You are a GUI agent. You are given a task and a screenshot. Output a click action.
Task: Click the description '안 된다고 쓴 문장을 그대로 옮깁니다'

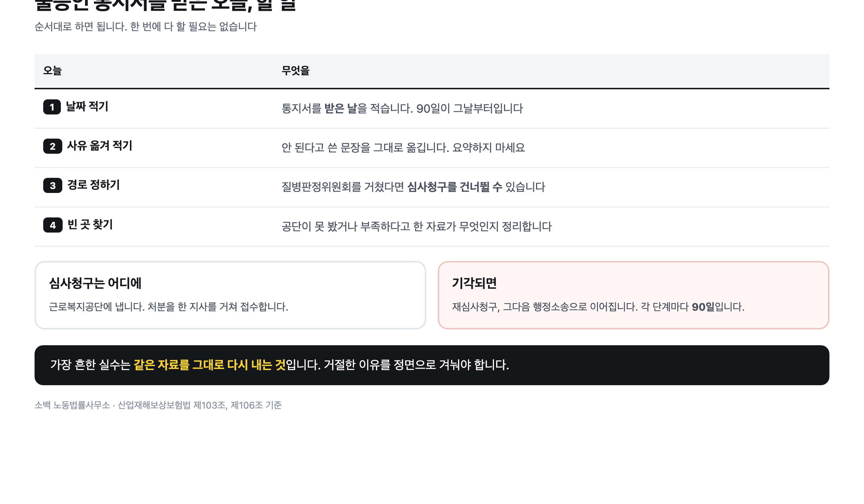pyautogui.click(x=365, y=148)
